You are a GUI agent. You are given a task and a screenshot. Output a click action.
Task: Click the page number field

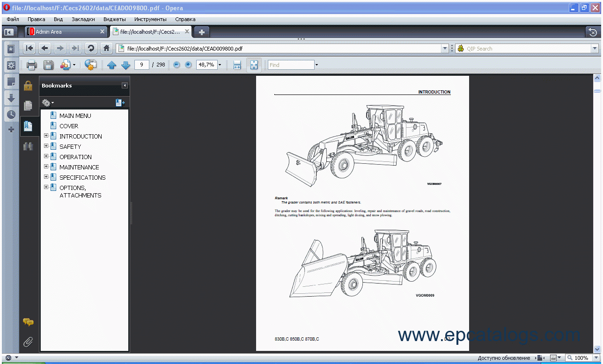click(x=141, y=65)
